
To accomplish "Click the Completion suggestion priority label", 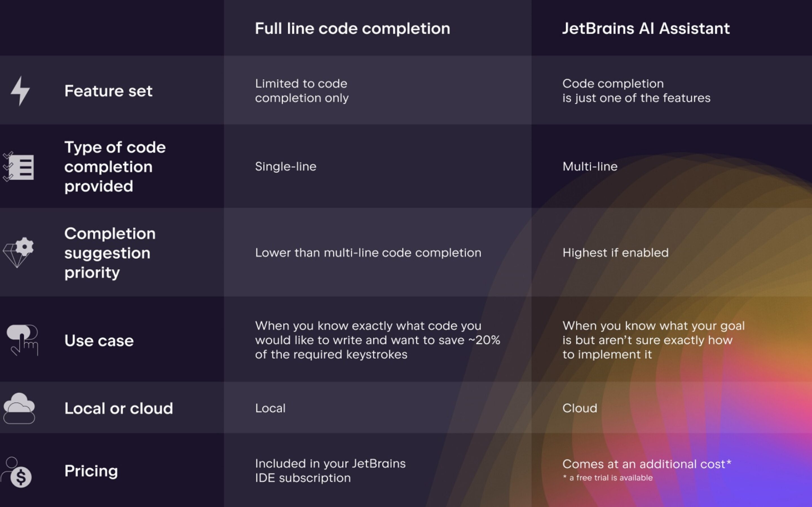I will click(x=110, y=252).
